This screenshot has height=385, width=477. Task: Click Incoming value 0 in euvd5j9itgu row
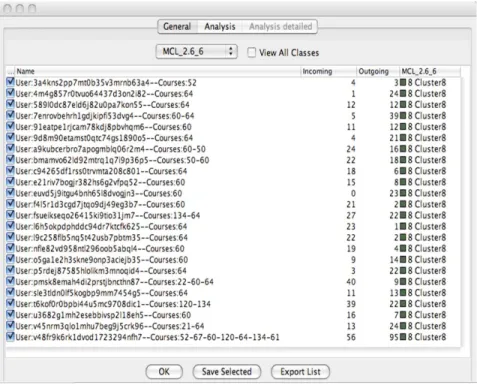(353, 193)
